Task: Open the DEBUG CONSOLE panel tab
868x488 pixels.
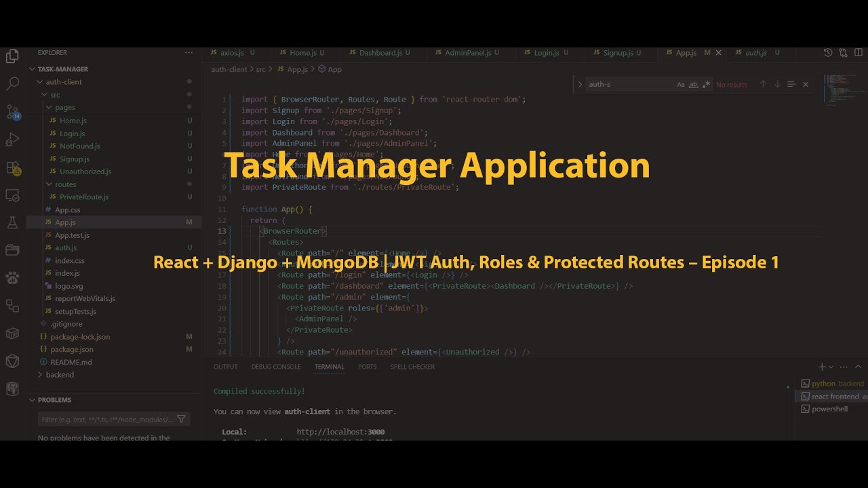Action: 276,367
